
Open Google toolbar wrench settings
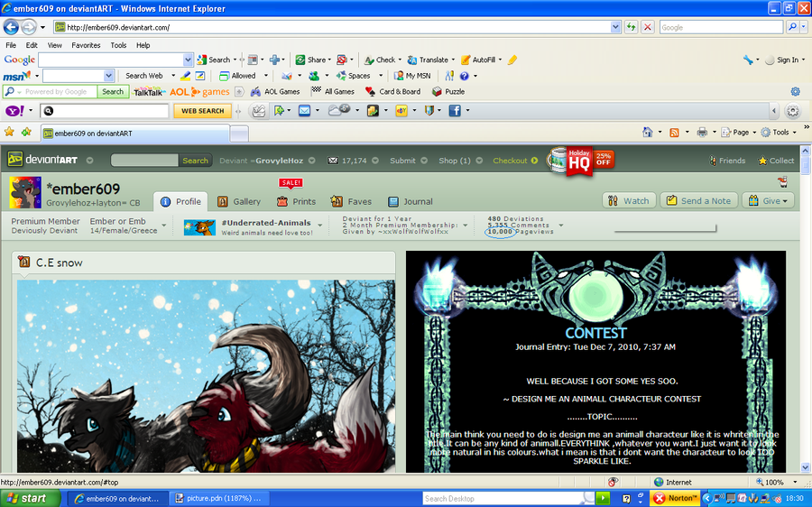[x=748, y=60]
